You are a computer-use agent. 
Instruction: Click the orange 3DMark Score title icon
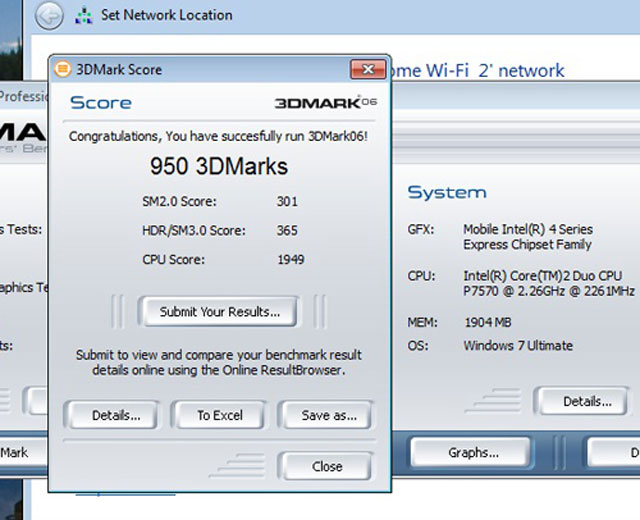point(62,69)
